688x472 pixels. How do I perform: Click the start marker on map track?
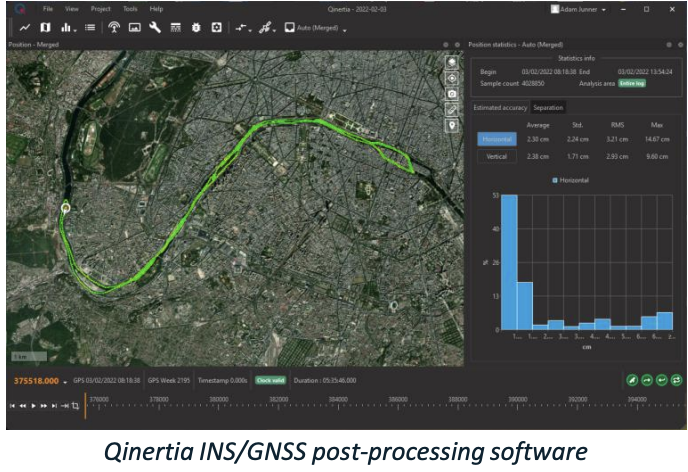point(66,208)
